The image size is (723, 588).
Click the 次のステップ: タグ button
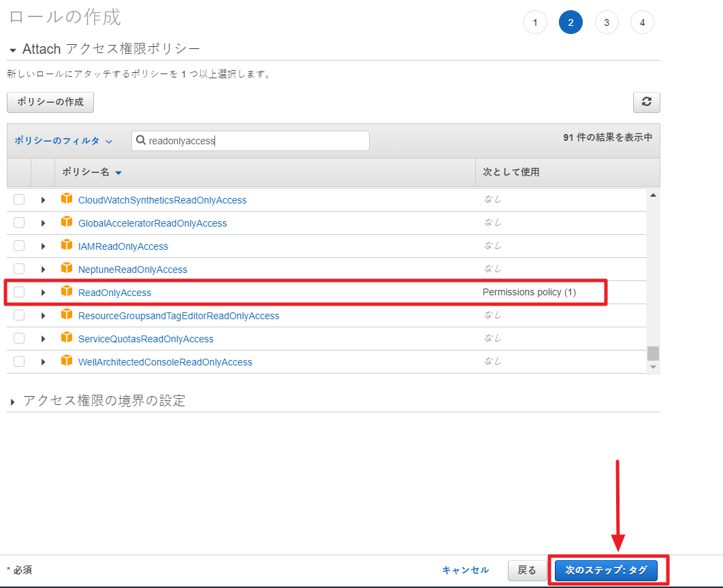[606, 570]
